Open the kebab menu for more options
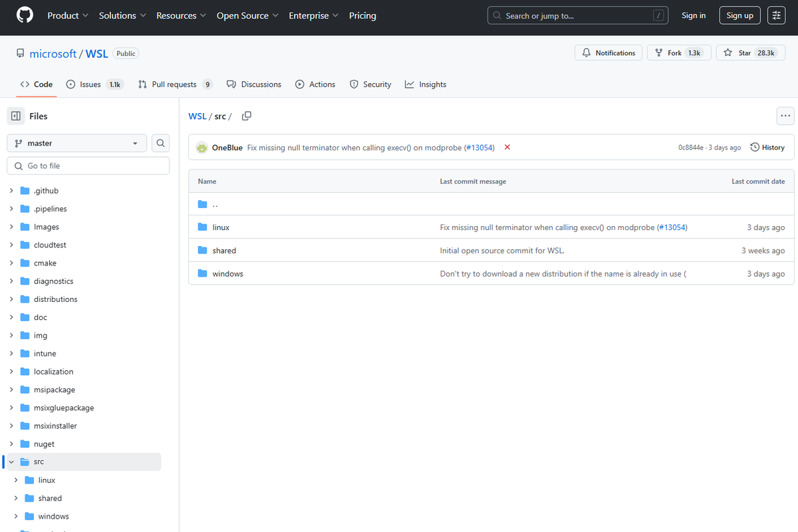This screenshot has height=532, width=798. pos(785,116)
